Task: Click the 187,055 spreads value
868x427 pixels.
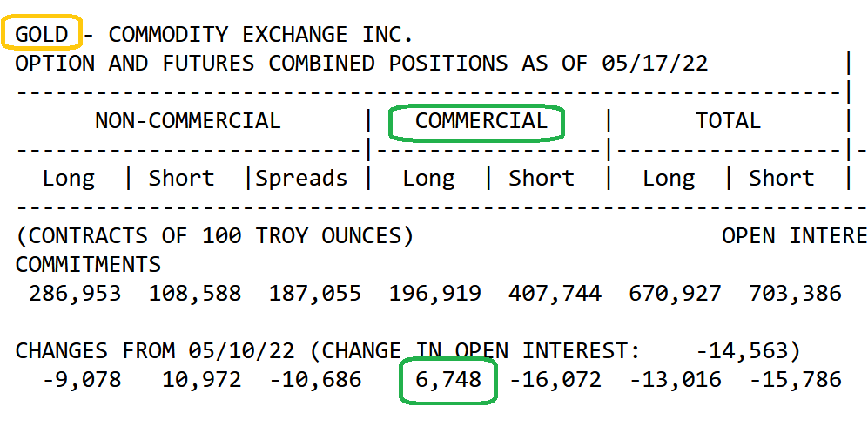Action: pos(315,294)
